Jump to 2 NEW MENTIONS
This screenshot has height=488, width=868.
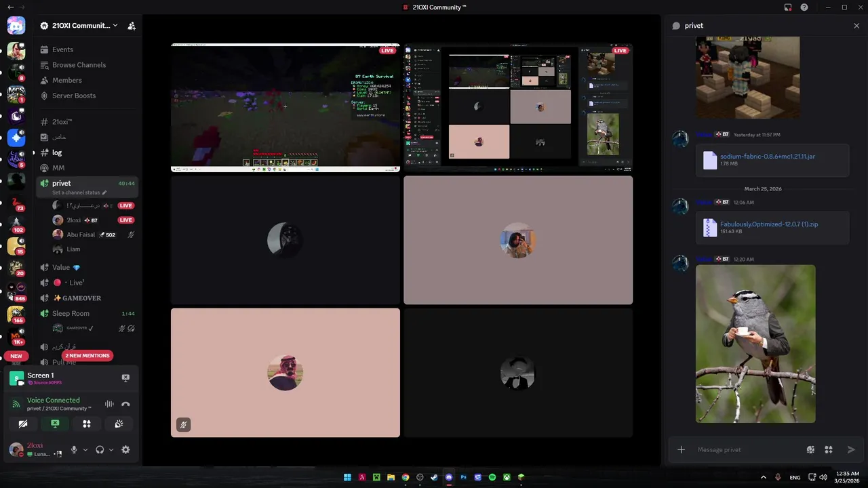coord(87,356)
